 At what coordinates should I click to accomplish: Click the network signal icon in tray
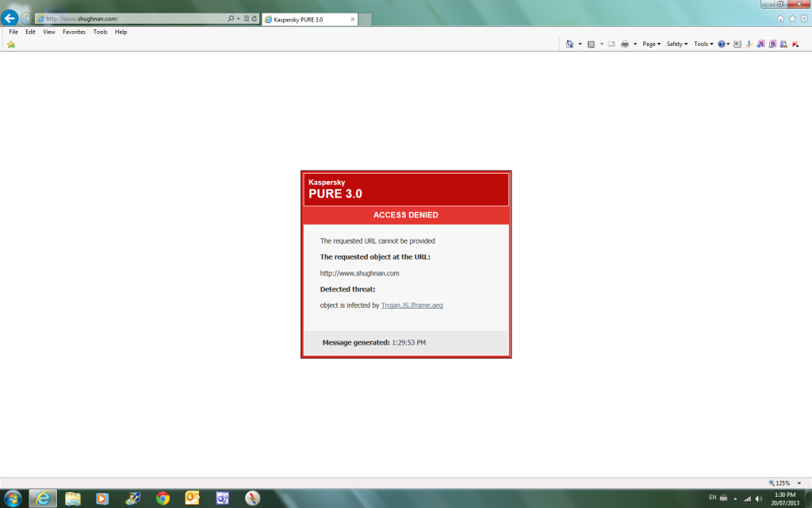[x=747, y=498]
